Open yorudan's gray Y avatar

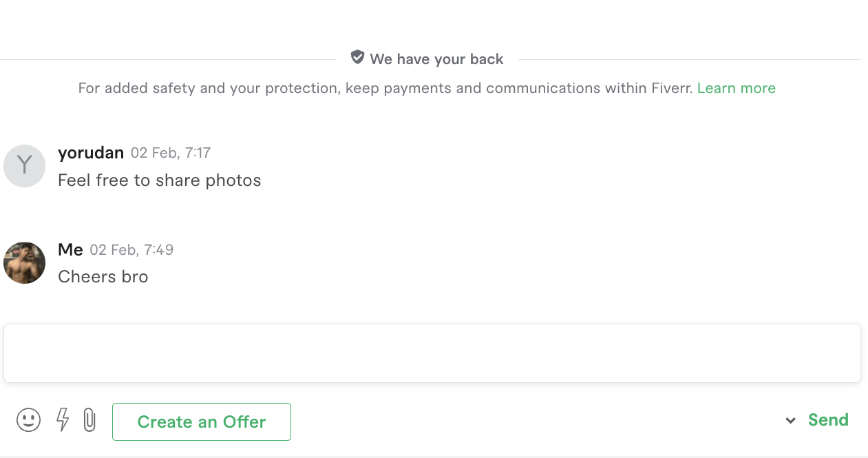pyautogui.click(x=24, y=166)
